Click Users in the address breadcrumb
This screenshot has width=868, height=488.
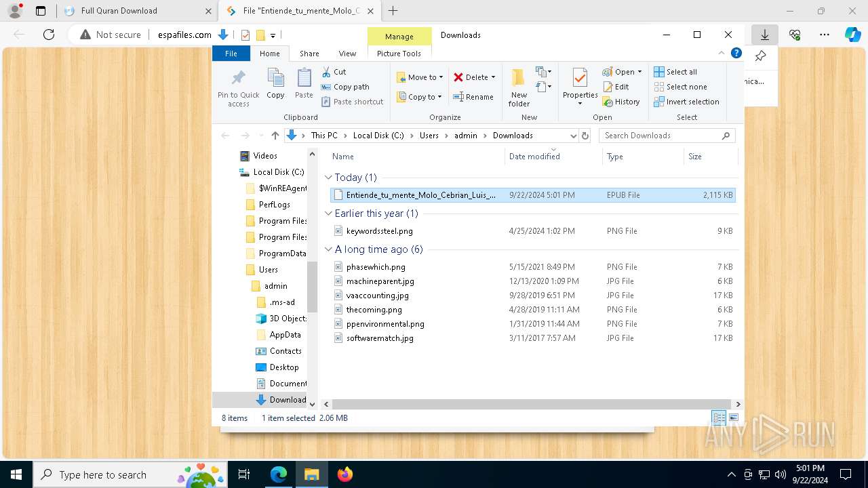click(x=429, y=136)
